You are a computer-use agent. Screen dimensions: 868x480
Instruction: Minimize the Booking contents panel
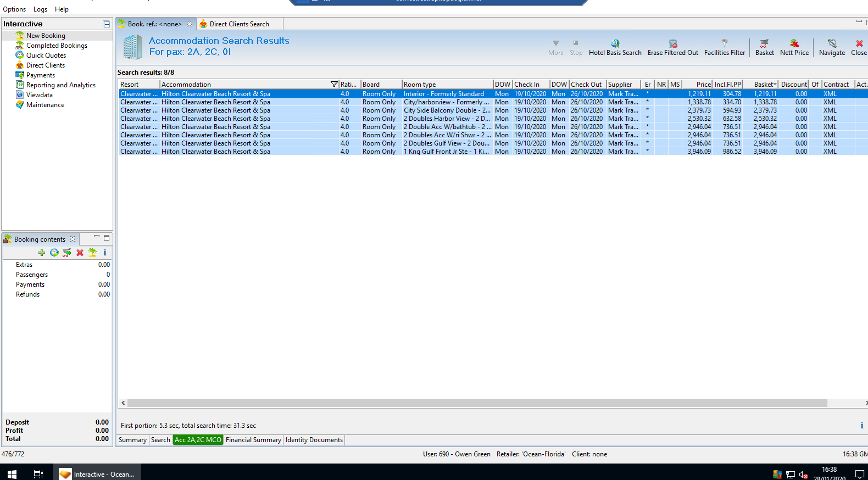97,237
